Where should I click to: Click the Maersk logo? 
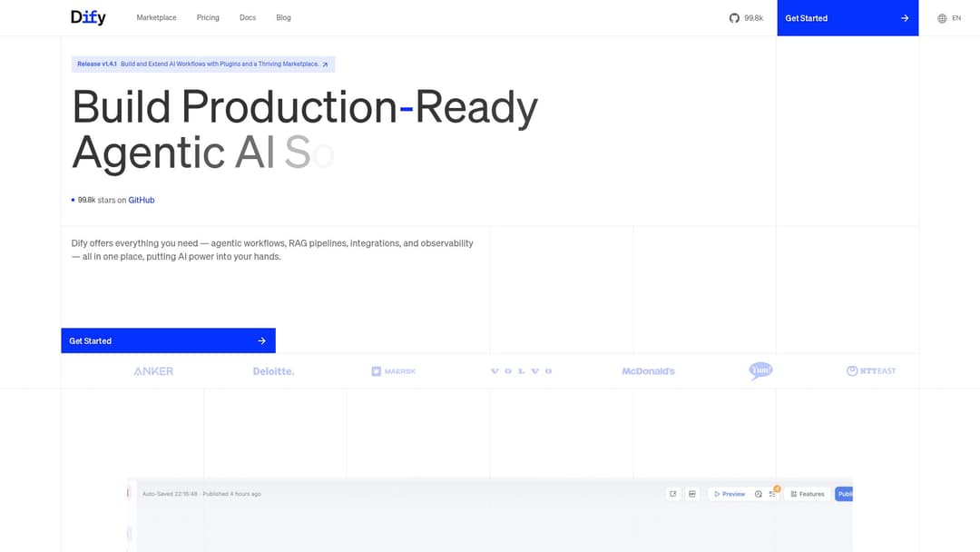393,371
